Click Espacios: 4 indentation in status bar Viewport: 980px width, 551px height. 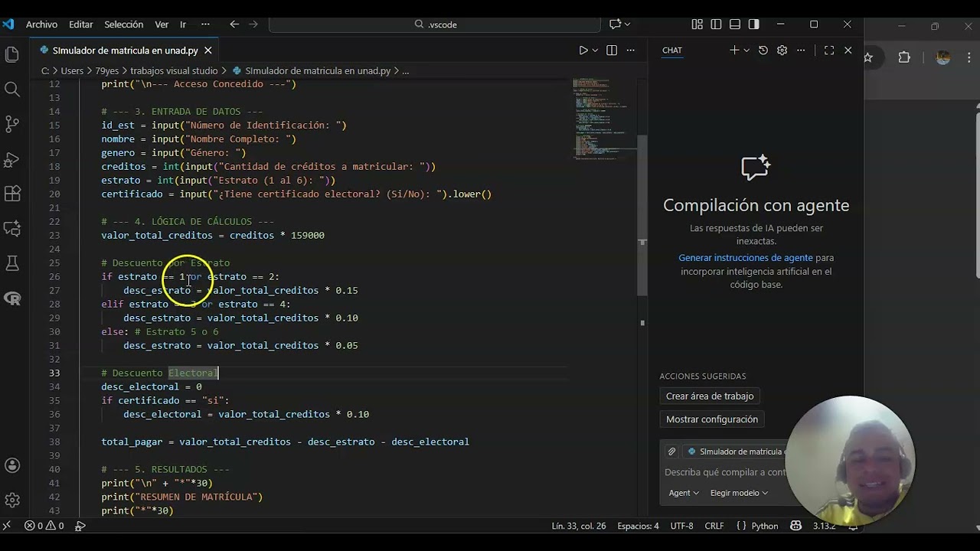pos(638,526)
